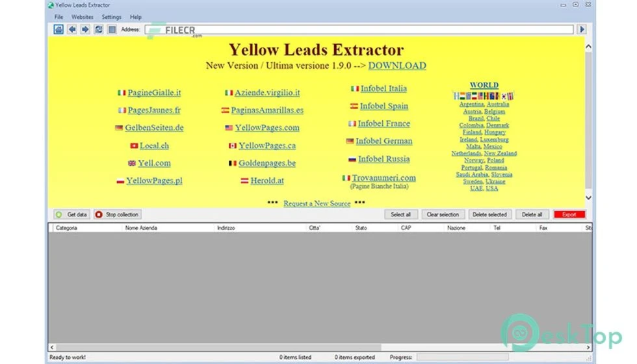Open the Local.ch link
Viewport: 637px width, 364px height.
pyautogui.click(x=155, y=146)
